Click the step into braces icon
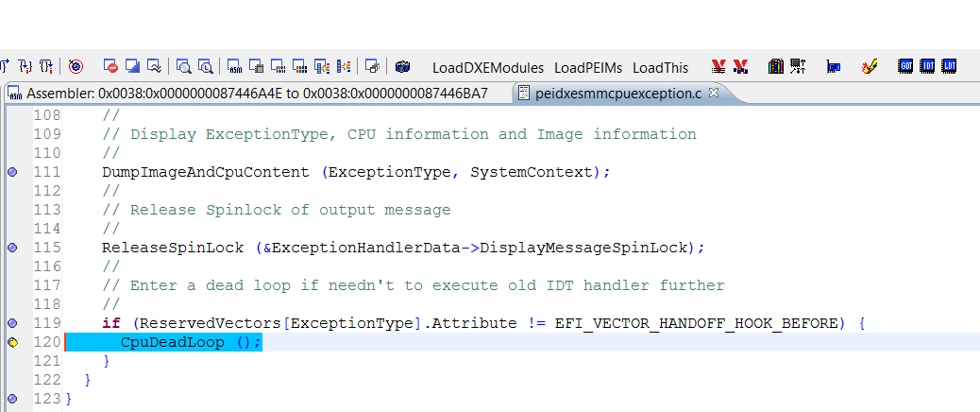This screenshot has height=412, width=980. point(25,65)
